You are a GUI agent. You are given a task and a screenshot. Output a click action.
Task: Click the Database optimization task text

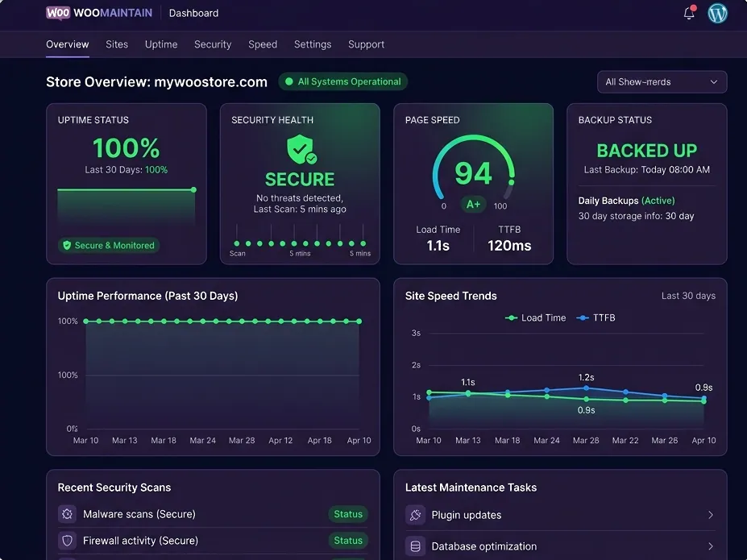(x=484, y=546)
